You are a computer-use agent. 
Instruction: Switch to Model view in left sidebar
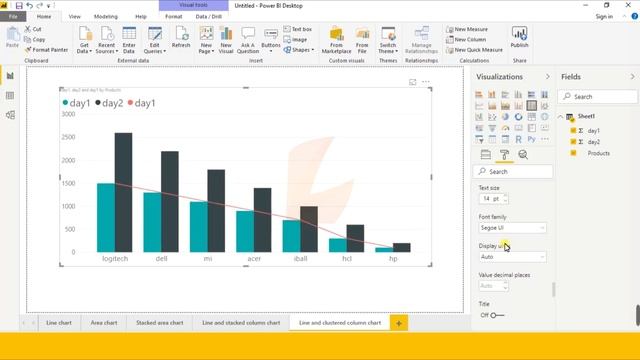point(10,115)
